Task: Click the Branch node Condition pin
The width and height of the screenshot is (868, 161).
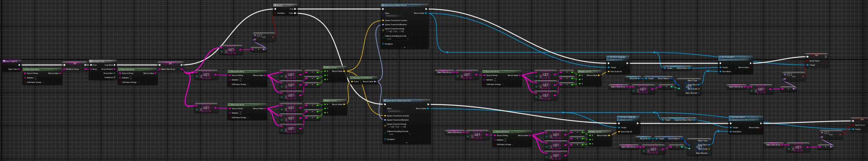Action: [275, 13]
